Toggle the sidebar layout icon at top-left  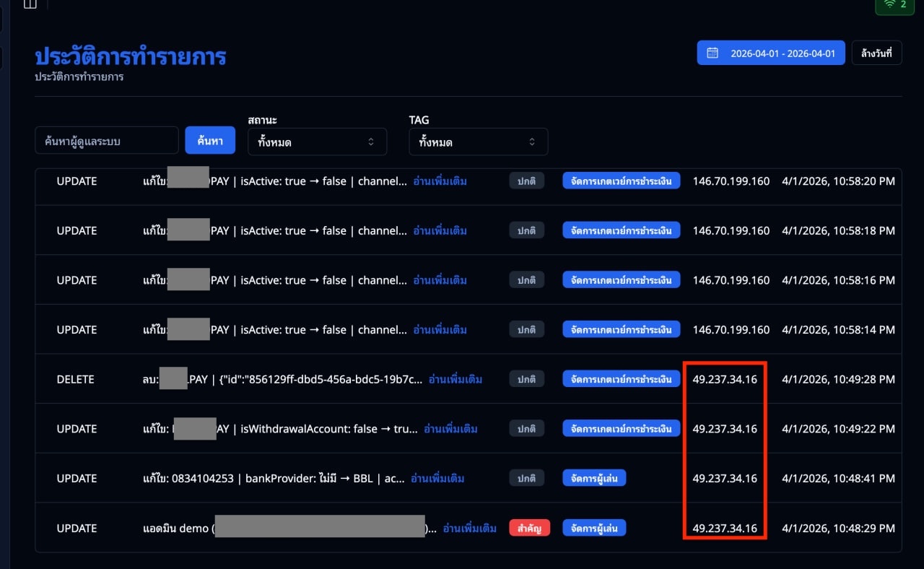pyautogui.click(x=30, y=4)
